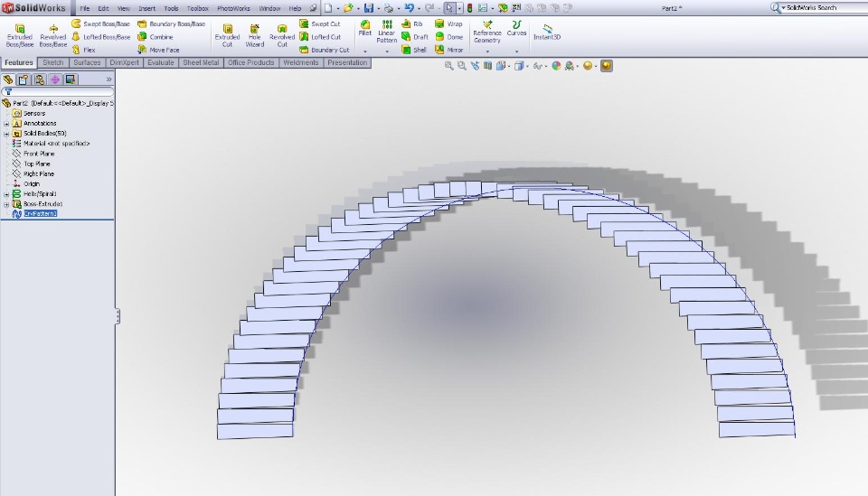Image resolution: width=868 pixels, height=496 pixels.
Task: Open the Curves dropdown arrow
Action: 516,51
